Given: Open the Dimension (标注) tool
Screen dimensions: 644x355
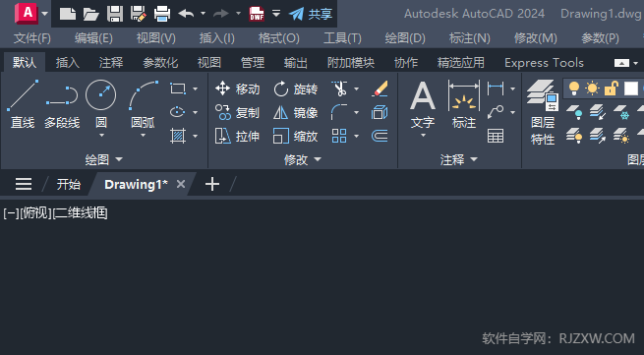Looking at the screenshot, I should click(x=464, y=104).
